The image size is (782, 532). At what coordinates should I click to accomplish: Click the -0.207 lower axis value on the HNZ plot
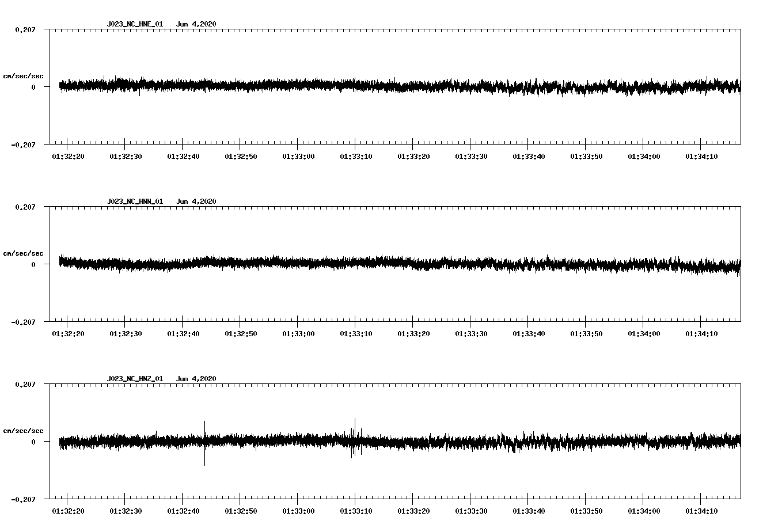pyautogui.click(x=24, y=500)
